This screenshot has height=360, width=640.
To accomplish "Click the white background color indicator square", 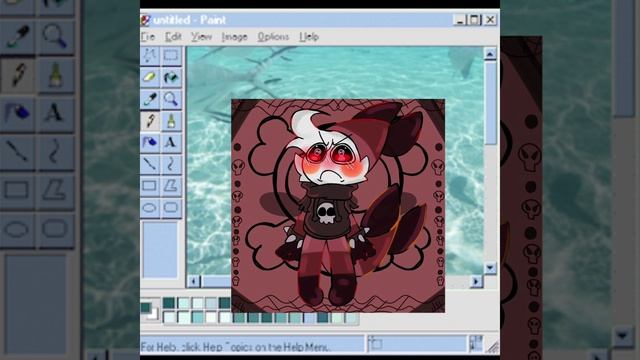I will coord(153,314).
